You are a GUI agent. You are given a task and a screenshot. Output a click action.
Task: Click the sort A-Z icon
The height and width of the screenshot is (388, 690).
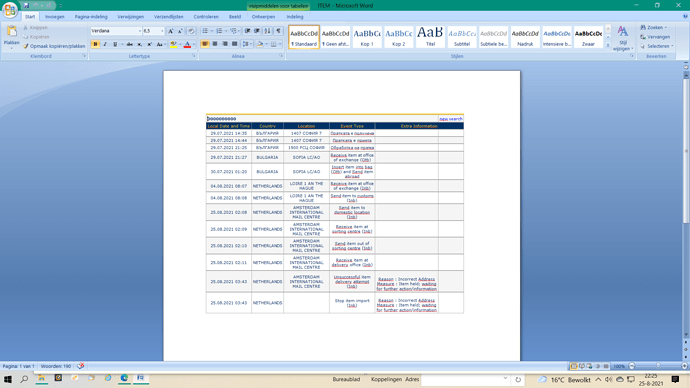[x=267, y=31]
